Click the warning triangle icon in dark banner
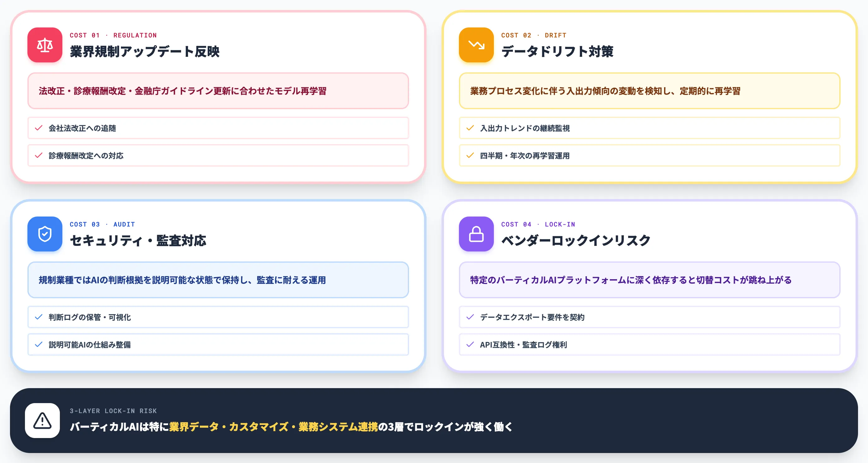The image size is (868, 463). click(x=42, y=420)
